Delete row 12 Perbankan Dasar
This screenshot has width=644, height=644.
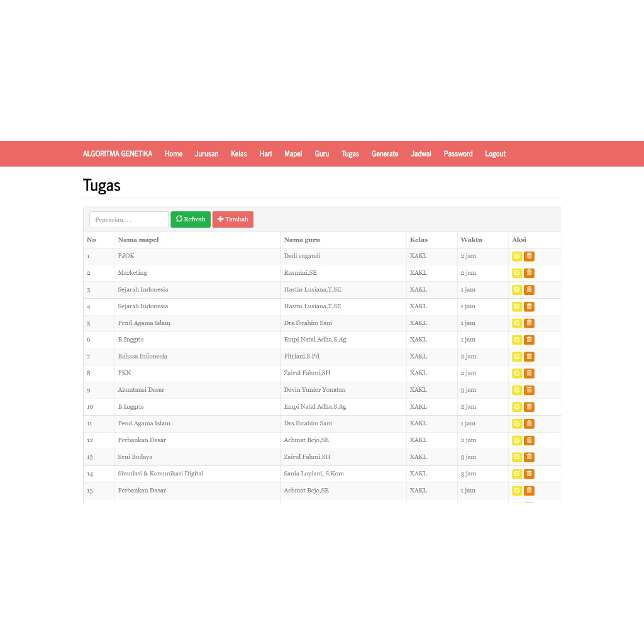click(529, 440)
